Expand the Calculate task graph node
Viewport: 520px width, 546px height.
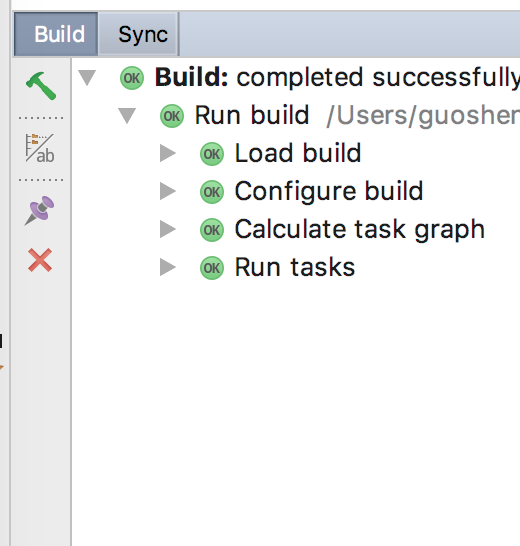[x=168, y=229]
